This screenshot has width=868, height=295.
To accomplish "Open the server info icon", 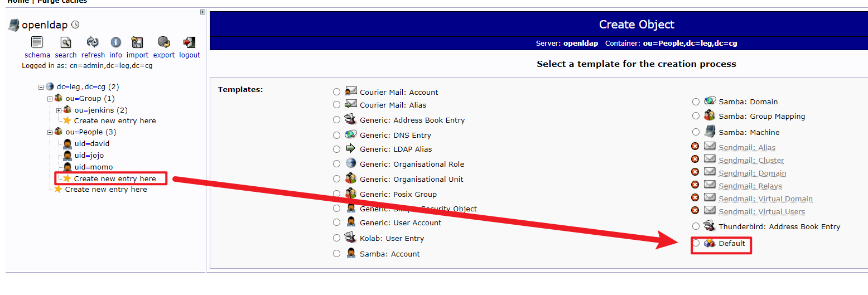I will 115,42.
